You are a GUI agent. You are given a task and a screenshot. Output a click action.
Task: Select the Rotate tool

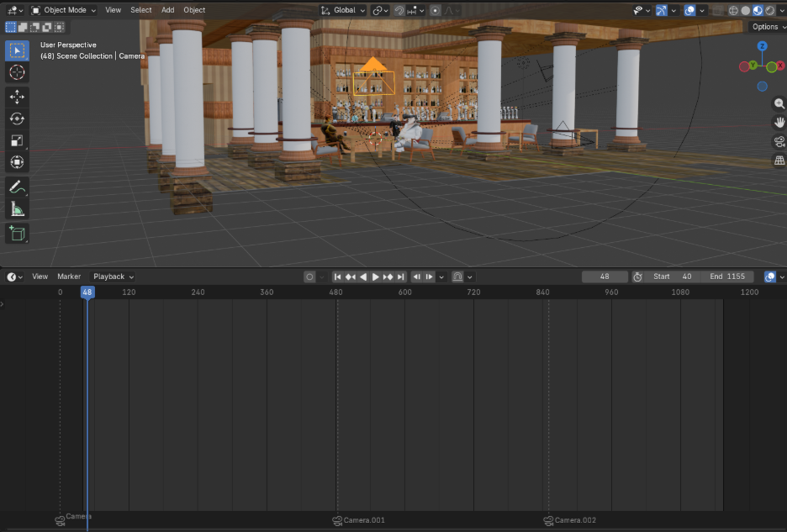coord(17,119)
